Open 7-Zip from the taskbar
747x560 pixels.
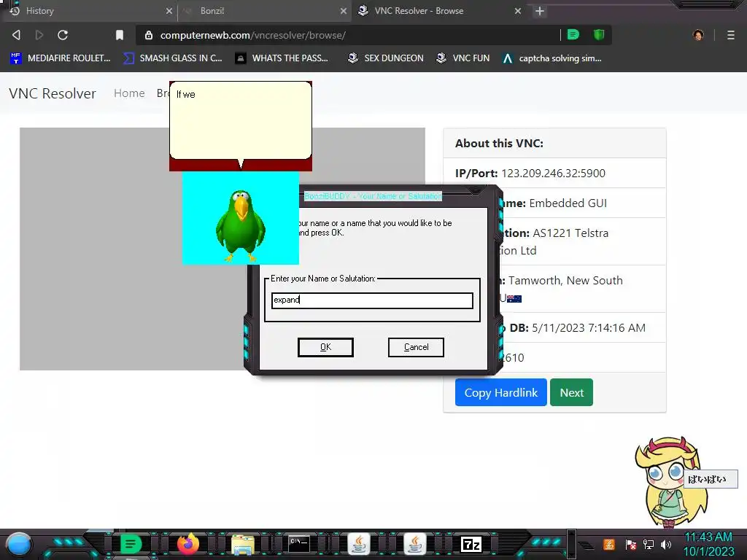(x=471, y=544)
